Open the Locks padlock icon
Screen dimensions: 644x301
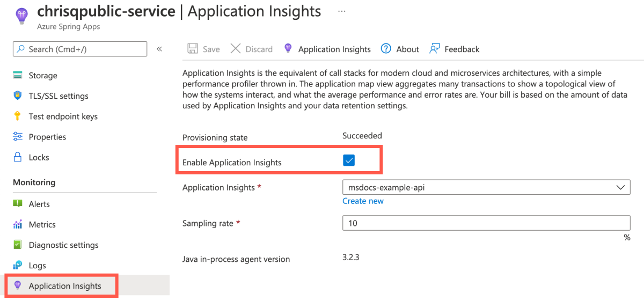pos(18,157)
